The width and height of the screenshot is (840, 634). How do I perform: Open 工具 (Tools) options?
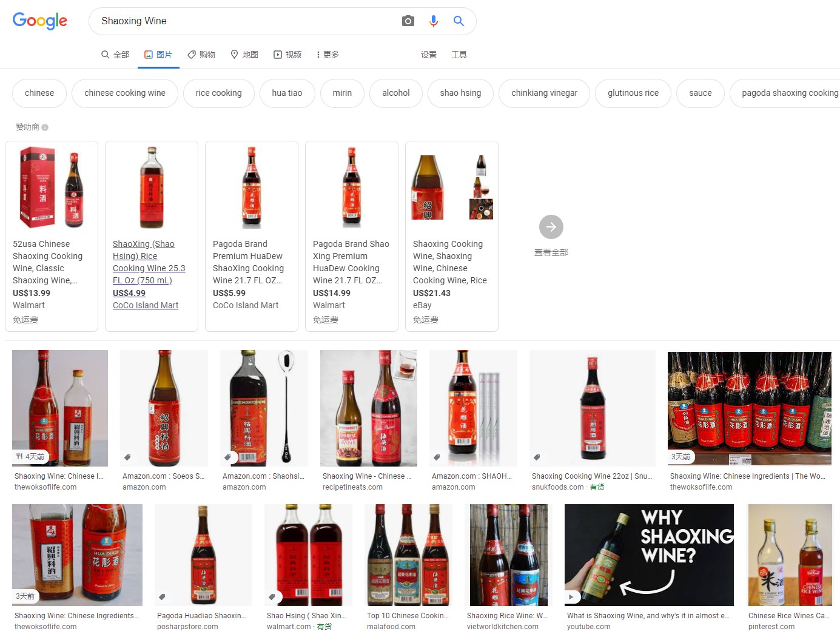point(459,55)
